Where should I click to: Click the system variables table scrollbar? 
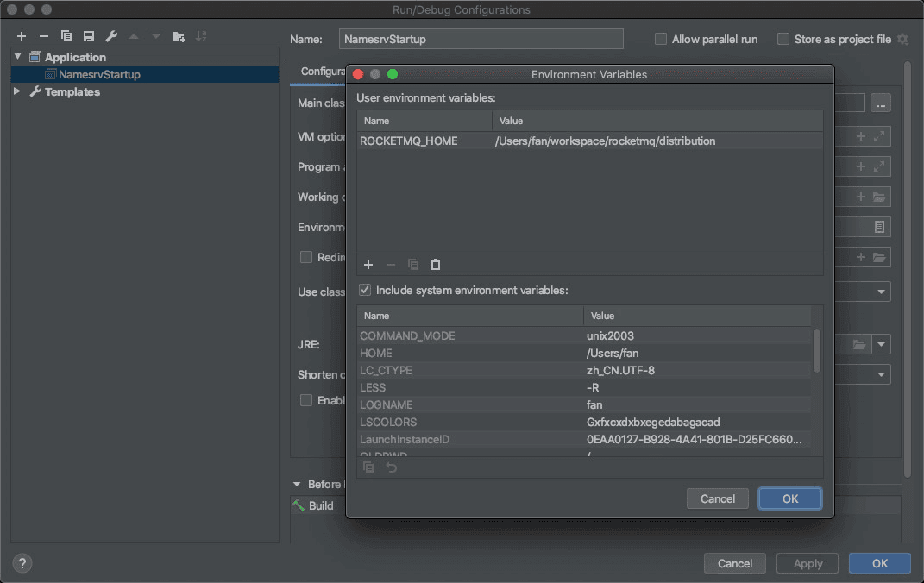click(817, 351)
